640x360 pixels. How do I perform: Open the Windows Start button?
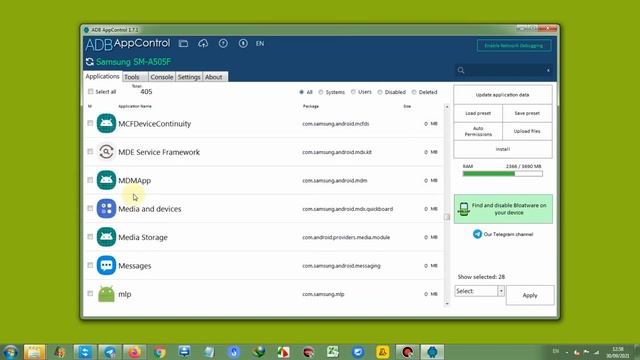pyautogui.click(x=10, y=352)
